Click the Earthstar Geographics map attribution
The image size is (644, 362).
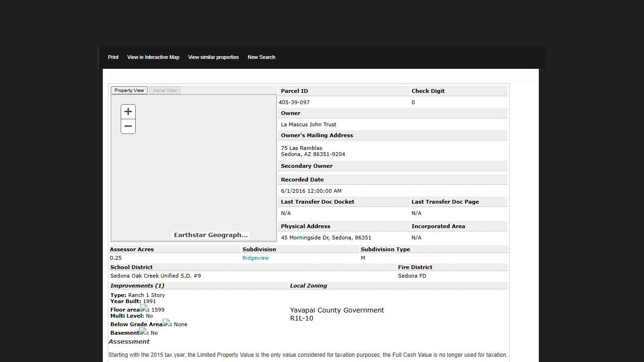(x=211, y=235)
